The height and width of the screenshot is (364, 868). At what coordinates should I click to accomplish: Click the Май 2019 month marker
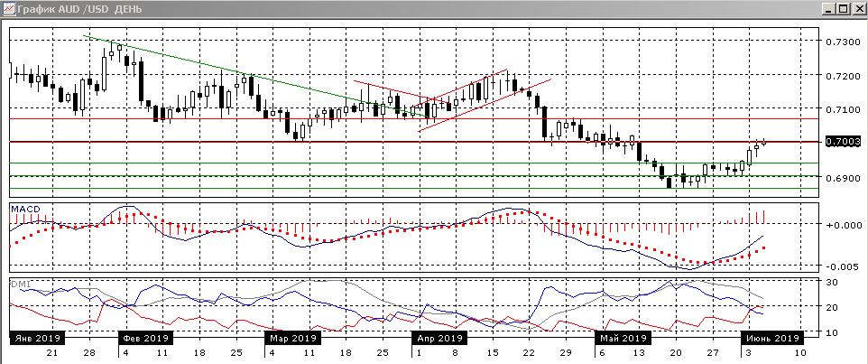point(622,338)
